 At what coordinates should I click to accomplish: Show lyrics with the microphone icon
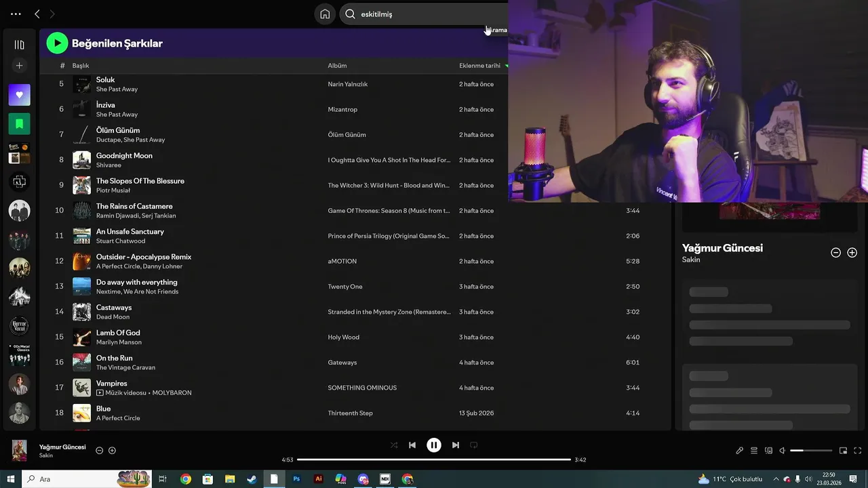(x=740, y=451)
